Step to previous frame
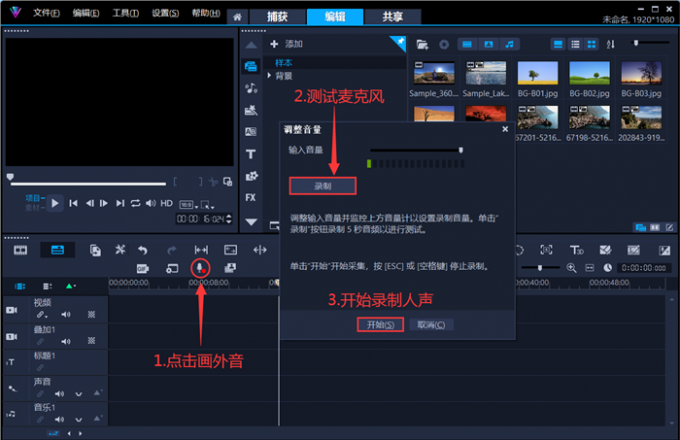The width and height of the screenshot is (680, 440). coord(89,203)
